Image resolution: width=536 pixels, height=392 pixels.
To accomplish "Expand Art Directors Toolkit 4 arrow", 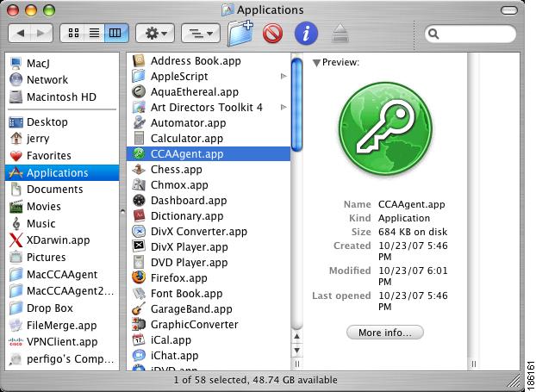I will tap(284, 108).
